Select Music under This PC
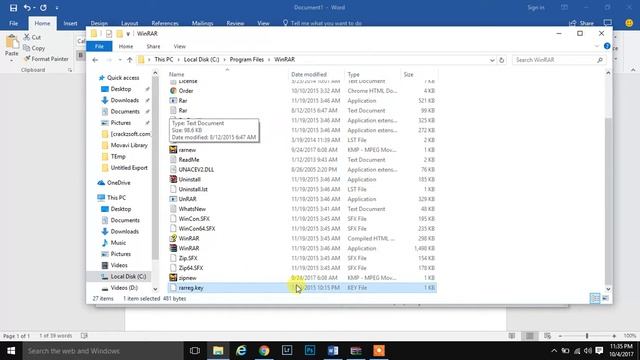The width and height of the screenshot is (640, 360). pyautogui.click(x=118, y=243)
